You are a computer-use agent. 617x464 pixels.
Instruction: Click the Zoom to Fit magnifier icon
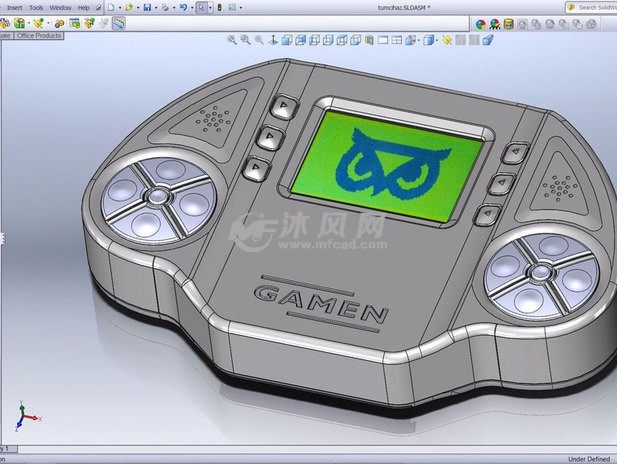232,40
